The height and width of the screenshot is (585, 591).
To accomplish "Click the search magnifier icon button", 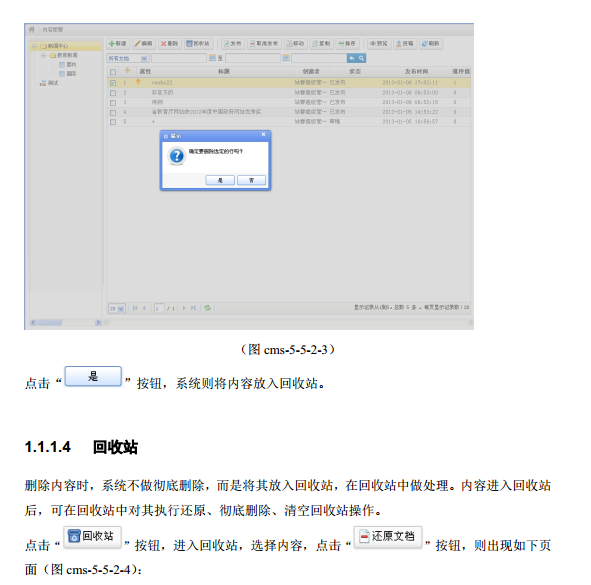I will (x=361, y=58).
